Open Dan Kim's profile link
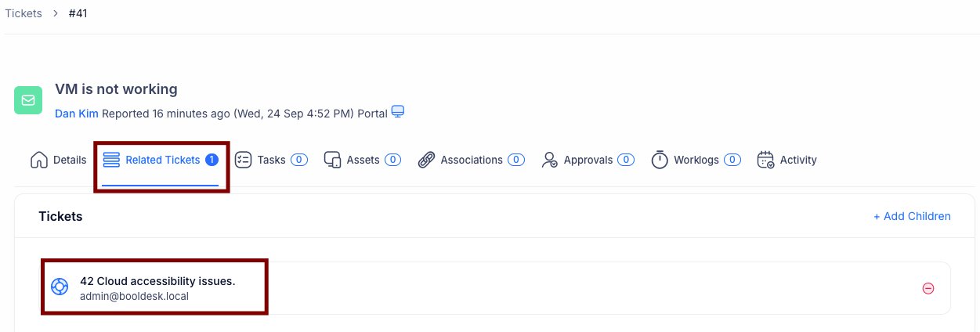Viewport: 980px width, 332px height. click(77, 114)
